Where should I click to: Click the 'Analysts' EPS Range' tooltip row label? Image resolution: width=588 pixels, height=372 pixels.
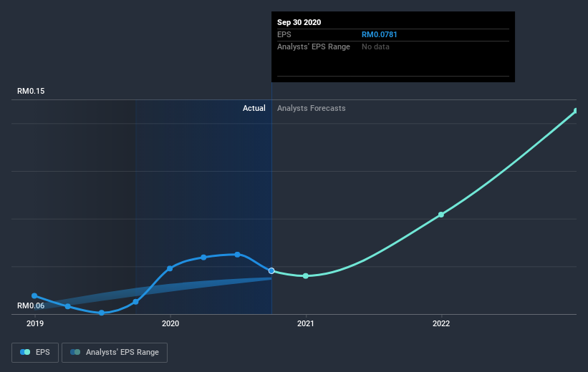pos(314,46)
